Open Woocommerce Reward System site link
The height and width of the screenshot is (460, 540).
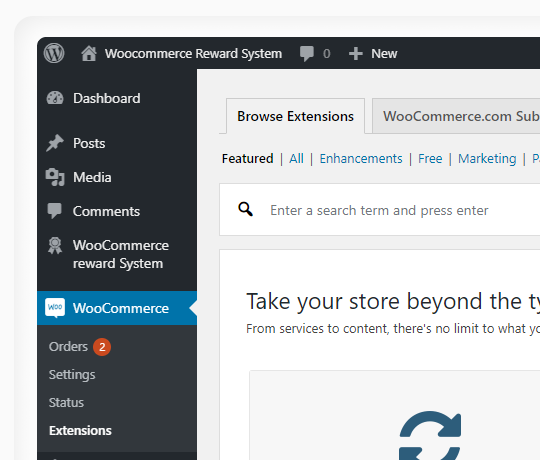point(193,54)
